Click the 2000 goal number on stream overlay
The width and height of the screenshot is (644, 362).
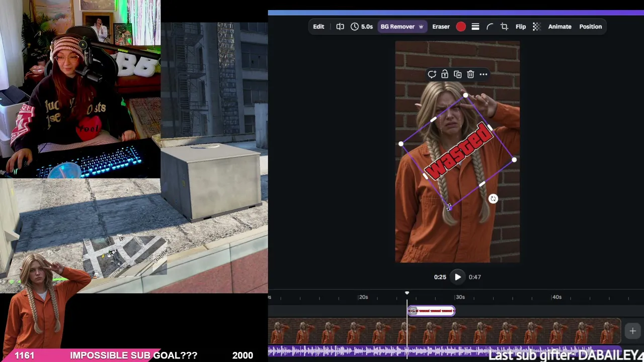(243, 355)
